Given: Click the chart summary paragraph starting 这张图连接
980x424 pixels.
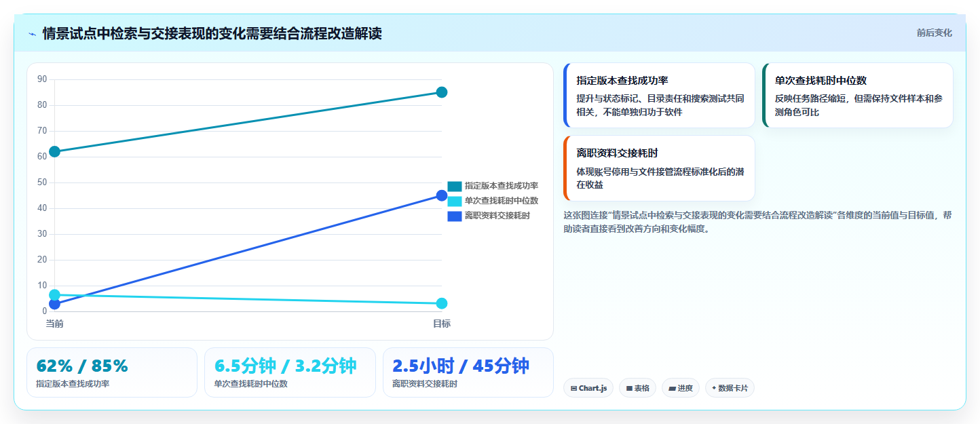Looking at the screenshot, I should [x=757, y=222].
